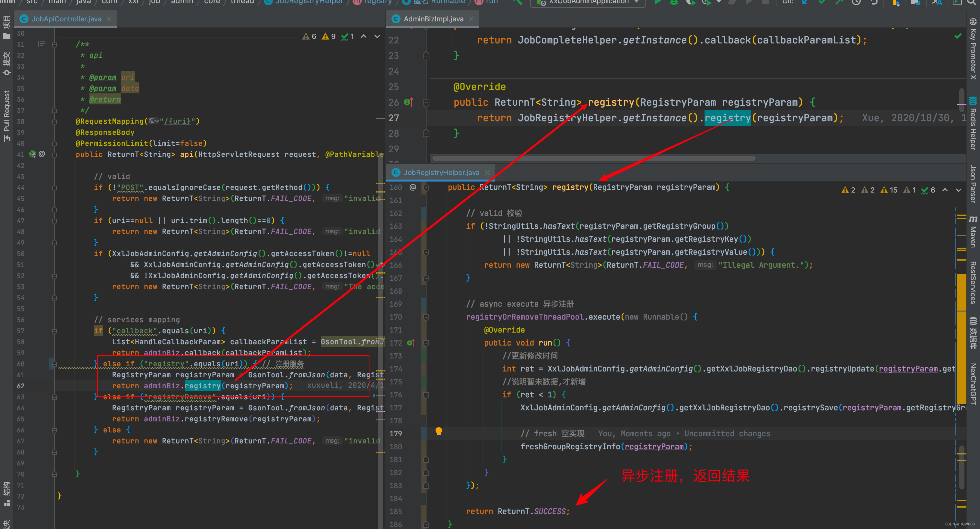The image size is (980, 529).
Task: Close the AdminBizImpl.java tab
Action: [471, 19]
